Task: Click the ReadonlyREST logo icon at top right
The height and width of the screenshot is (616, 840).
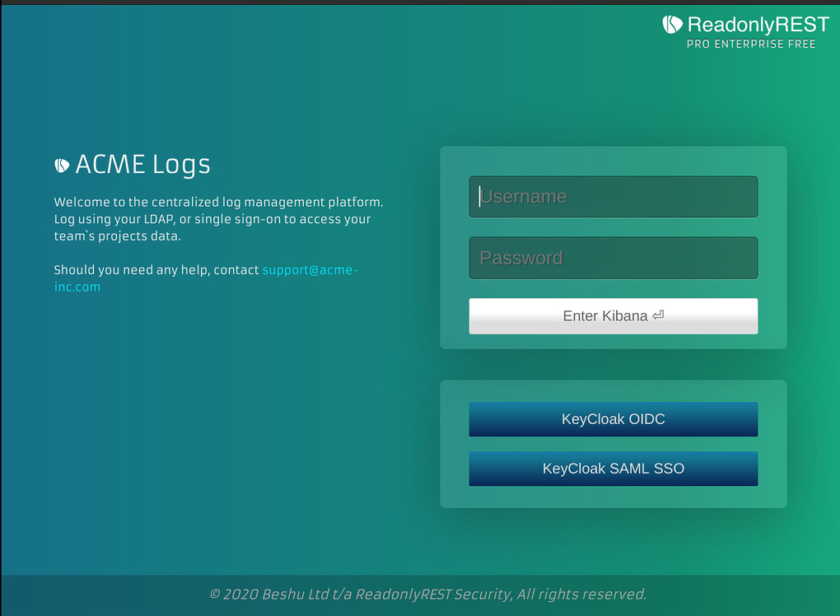Action: [673, 24]
